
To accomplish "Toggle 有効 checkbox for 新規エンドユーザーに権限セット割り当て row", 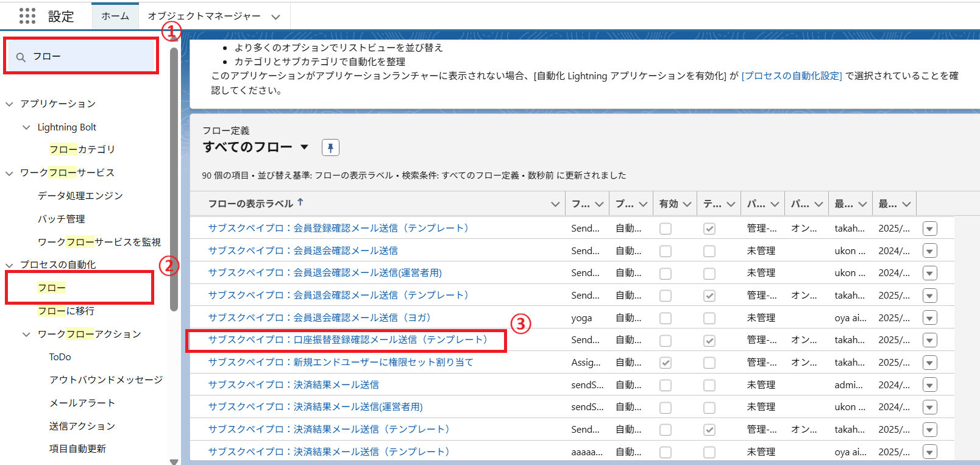I will coord(666,363).
